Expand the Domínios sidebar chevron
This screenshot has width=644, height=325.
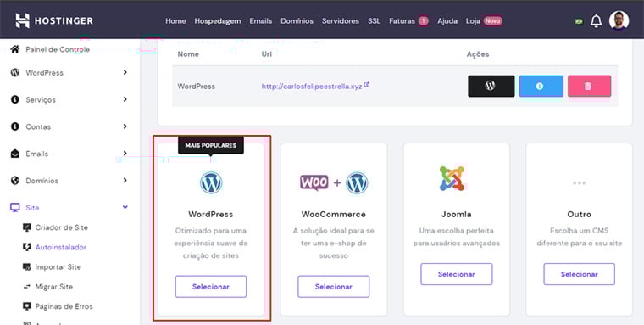point(125,181)
